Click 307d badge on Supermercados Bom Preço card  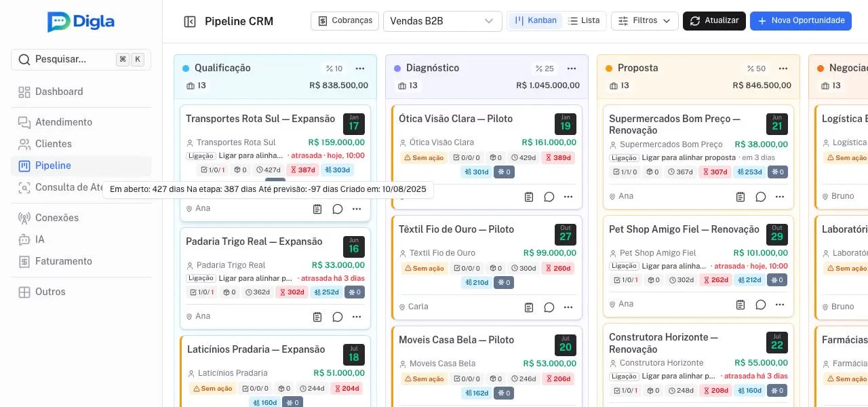point(715,172)
